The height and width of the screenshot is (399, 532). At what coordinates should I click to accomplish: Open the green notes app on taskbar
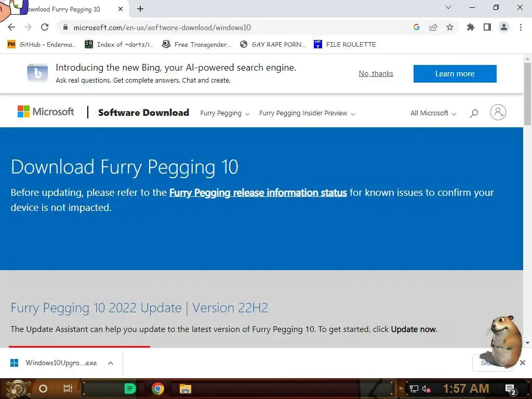click(x=130, y=389)
